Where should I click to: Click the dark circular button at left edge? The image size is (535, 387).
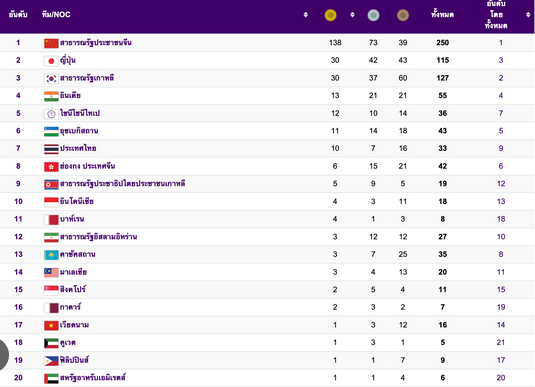[x=3, y=355]
